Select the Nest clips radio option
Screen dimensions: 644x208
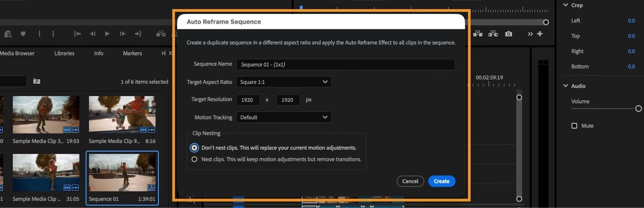194,159
